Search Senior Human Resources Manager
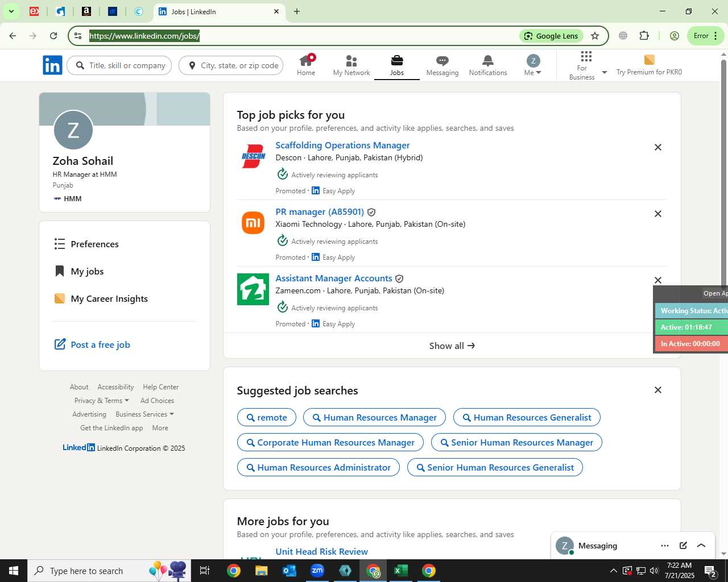This screenshot has width=728, height=582. pos(516,442)
